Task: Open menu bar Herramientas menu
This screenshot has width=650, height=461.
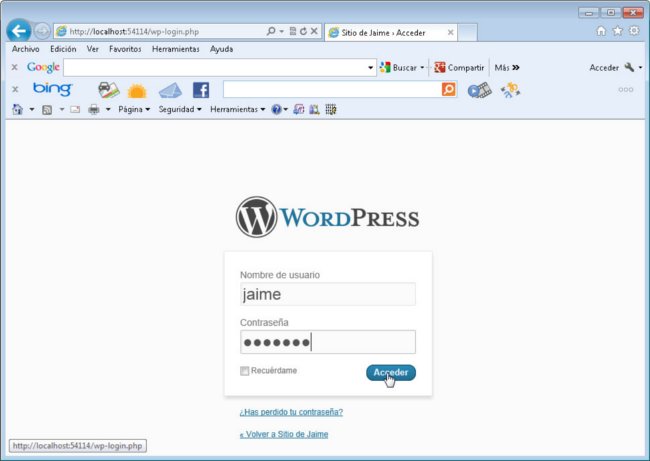Action: 176,49
